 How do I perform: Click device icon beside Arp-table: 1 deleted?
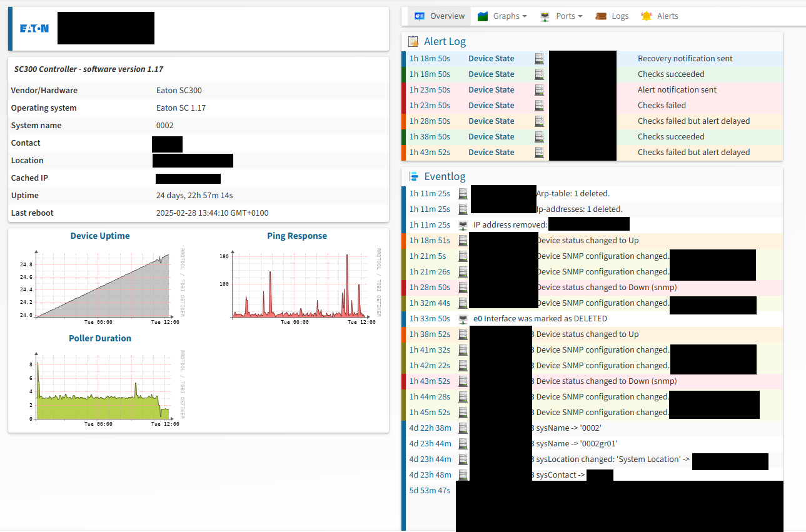coord(463,193)
